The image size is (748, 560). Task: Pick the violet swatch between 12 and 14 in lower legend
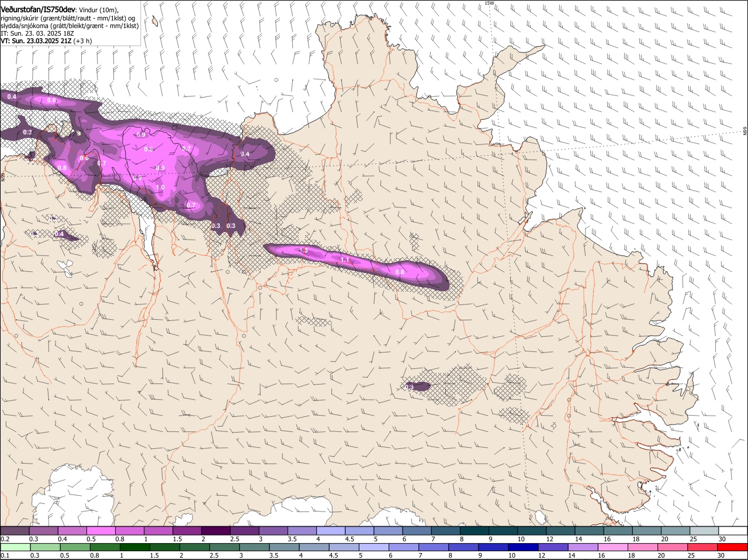pyautogui.click(x=554, y=547)
